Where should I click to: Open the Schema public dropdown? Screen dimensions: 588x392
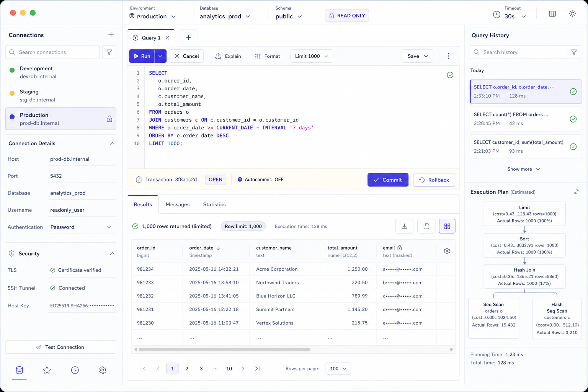coord(289,16)
